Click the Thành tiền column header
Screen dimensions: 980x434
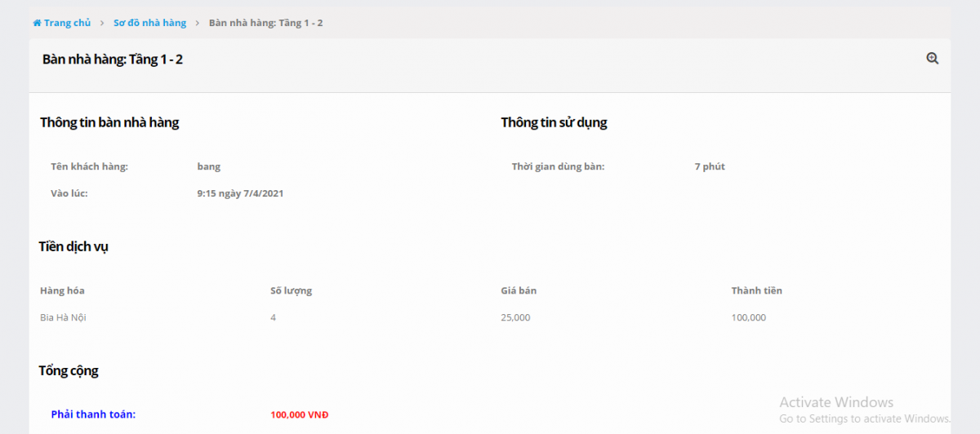tap(756, 290)
